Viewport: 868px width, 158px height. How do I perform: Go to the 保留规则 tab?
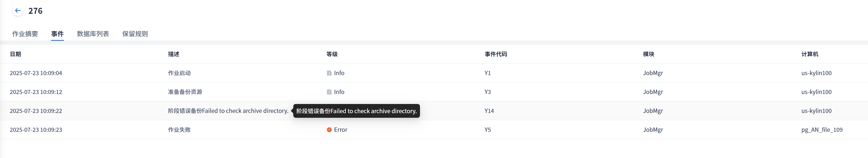pos(135,34)
